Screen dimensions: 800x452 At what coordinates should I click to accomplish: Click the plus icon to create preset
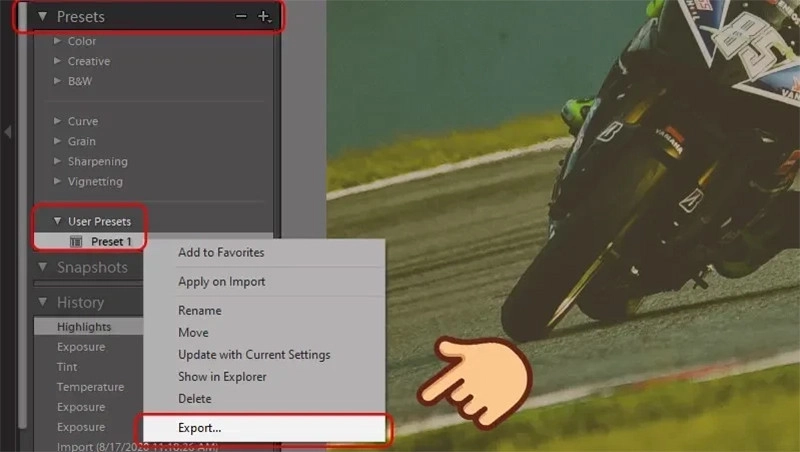tap(263, 16)
